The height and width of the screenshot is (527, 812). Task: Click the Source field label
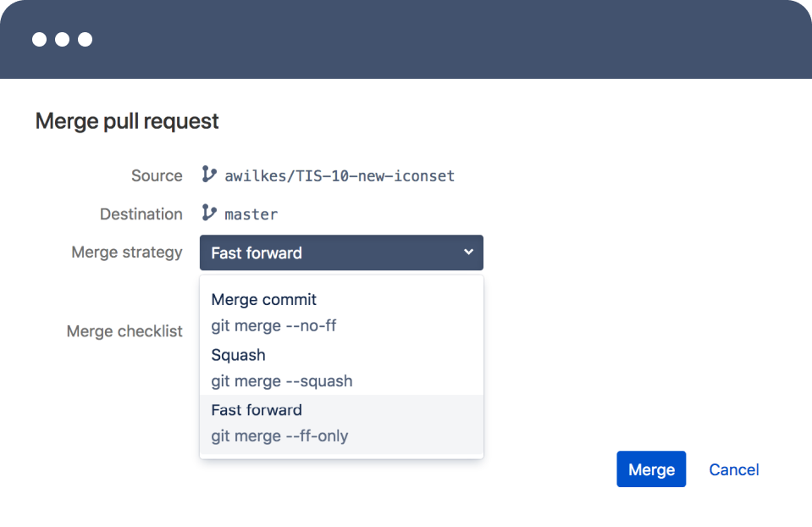pos(157,175)
